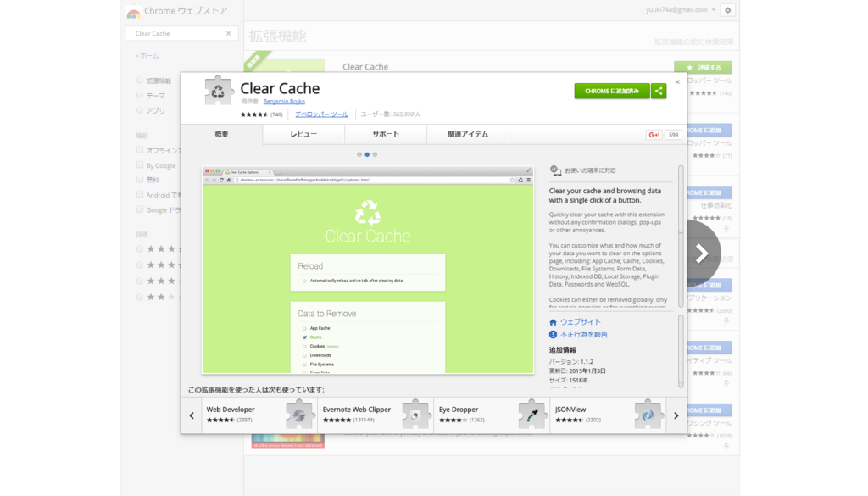Check the By Google checkbox

140,165
